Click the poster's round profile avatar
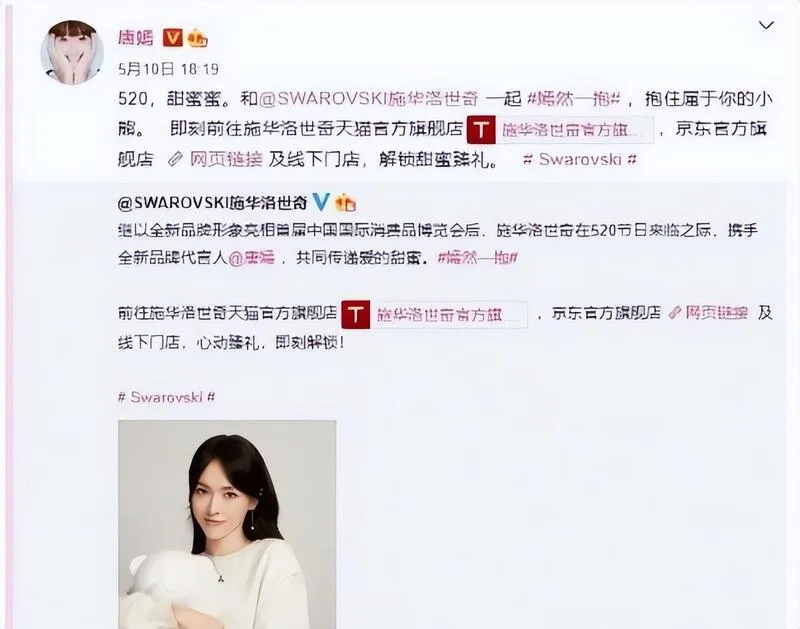The height and width of the screenshot is (629, 800). coord(72,53)
